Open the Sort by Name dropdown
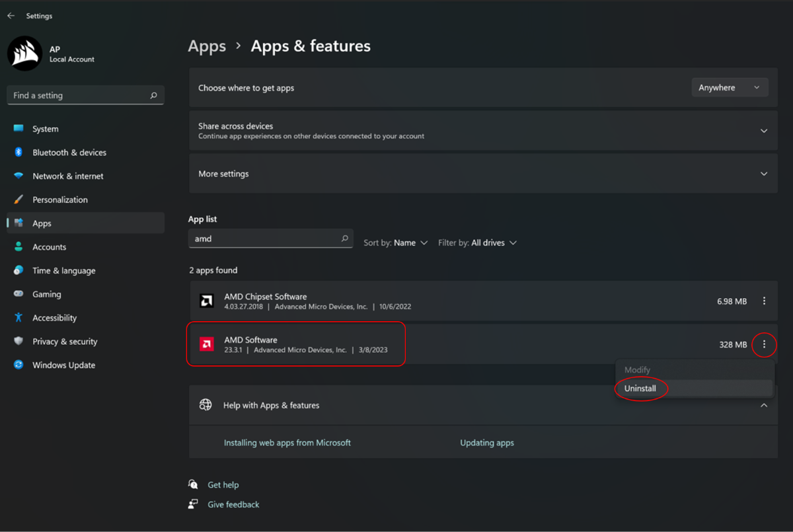Viewport: 793px width, 532px height. coord(395,243)
